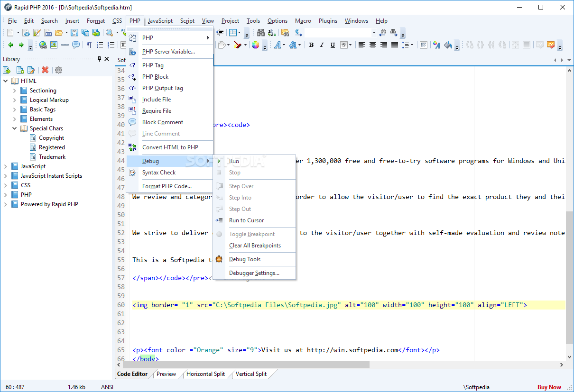Image resolution: width=574 pixels, height=392 pixels.
Task: Click the new PHP file icon
Action: click(48, 33)
